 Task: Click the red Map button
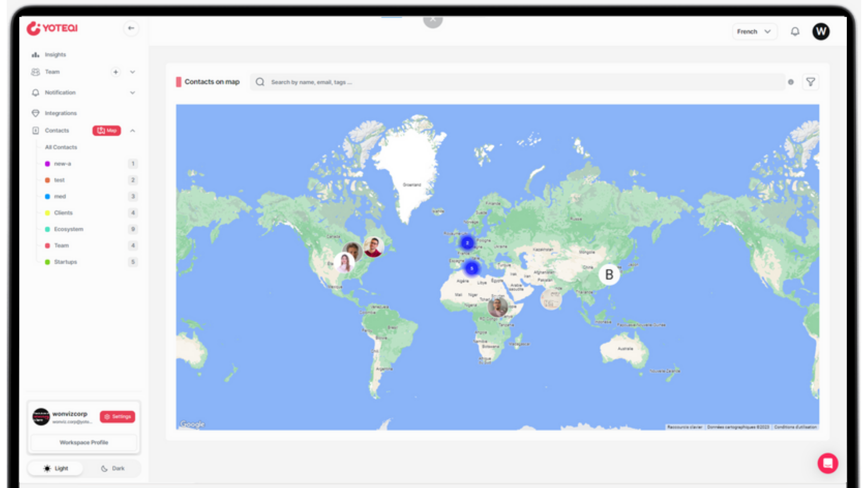pyautogui.click(x=107, y=131)
